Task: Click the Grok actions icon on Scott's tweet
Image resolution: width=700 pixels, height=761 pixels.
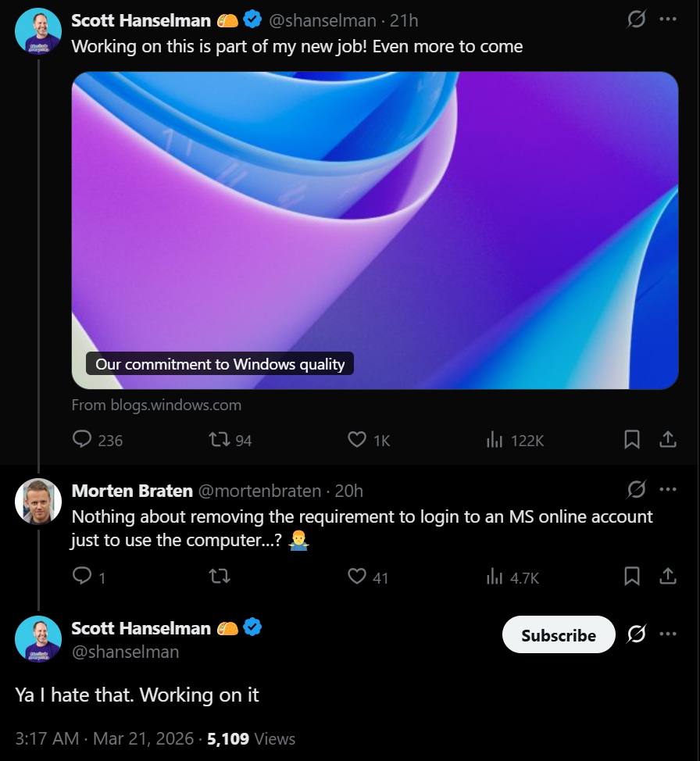Action: (636, 20)
